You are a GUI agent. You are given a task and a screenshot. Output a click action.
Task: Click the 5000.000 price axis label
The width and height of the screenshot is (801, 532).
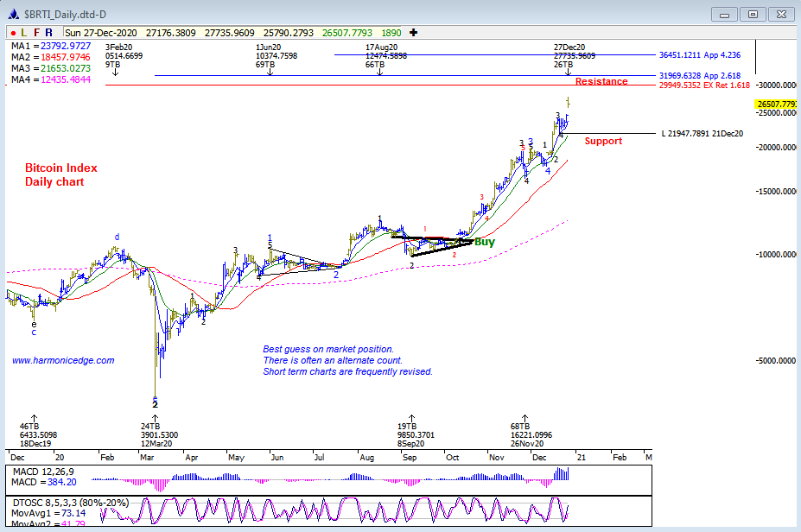tap(777, 360)
